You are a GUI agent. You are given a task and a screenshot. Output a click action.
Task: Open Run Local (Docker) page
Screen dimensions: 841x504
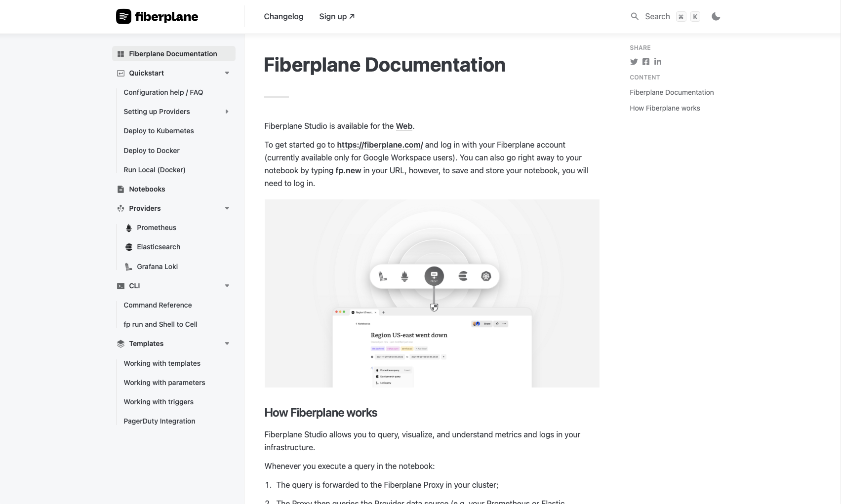coord(155,170)
